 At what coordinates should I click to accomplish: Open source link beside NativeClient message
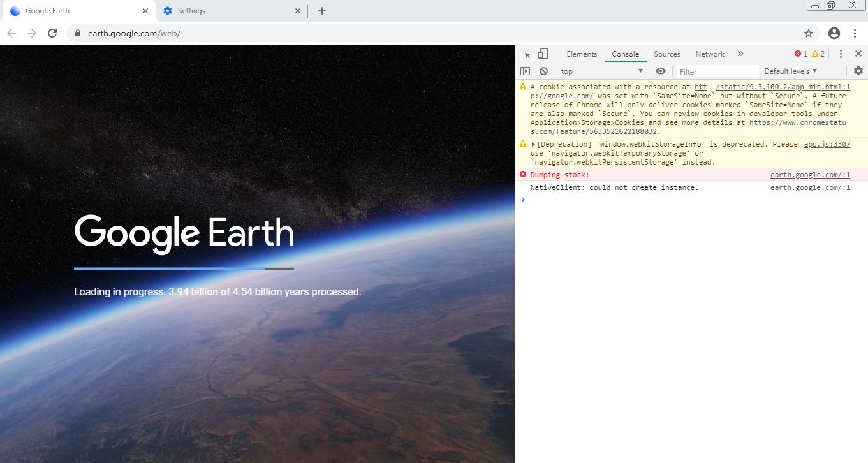[810, 187]
